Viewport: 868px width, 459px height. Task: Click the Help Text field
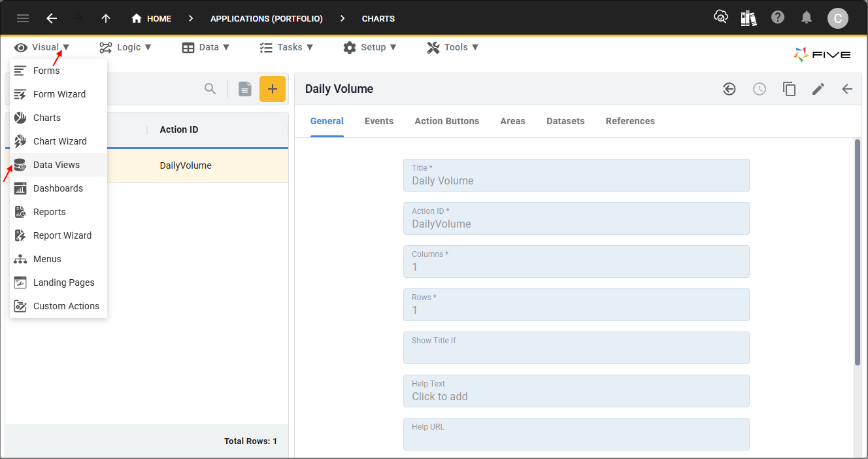tap(576, 391)
